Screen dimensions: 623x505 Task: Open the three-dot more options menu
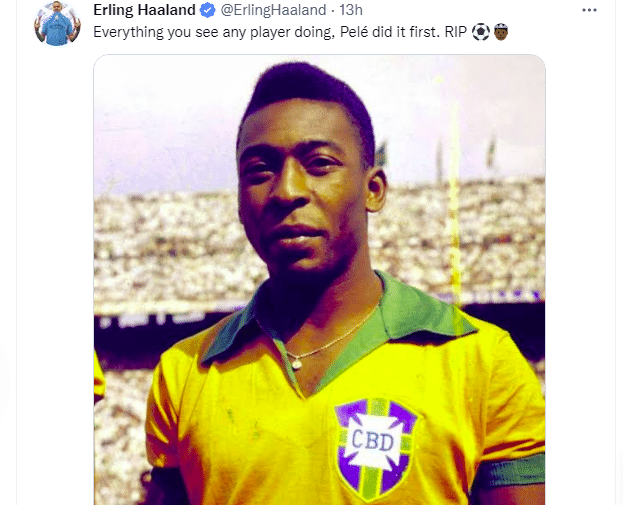(x=589, y=10)
